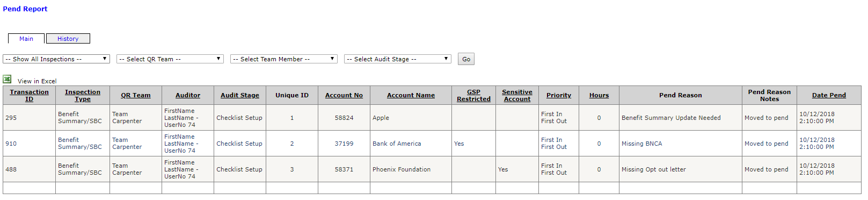Sort by GSP Restricted column header
Screen dimensions: 868x200
point(474,95)
